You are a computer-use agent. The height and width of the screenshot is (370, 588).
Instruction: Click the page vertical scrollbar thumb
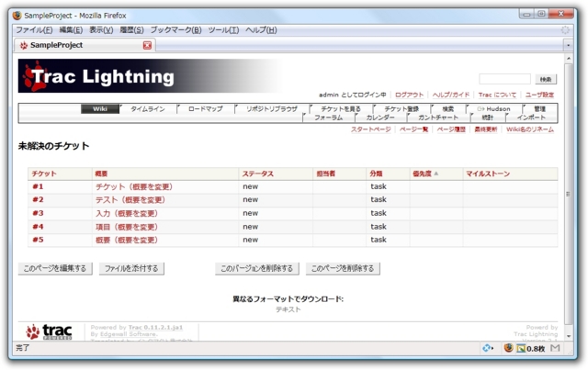coord(568,194)
